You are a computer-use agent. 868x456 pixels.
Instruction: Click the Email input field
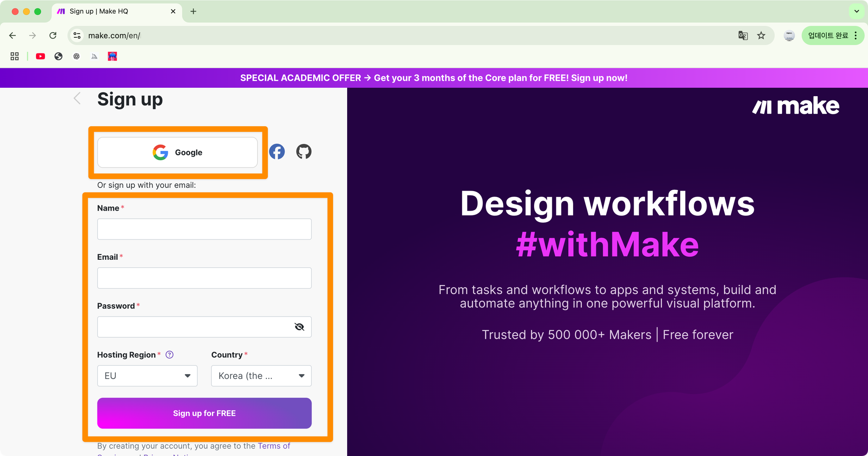pyautogui.click(x=204, y=278)
